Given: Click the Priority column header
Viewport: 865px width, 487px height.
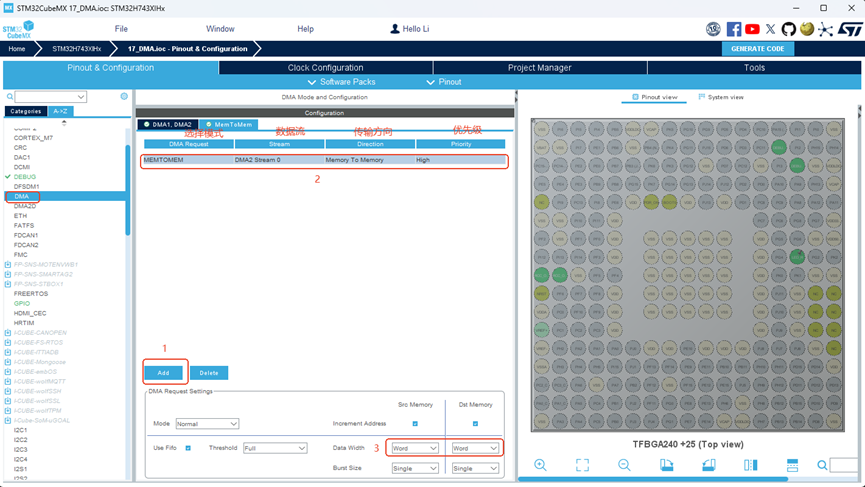Looking at the screenshot, I should tap(461, 144).
